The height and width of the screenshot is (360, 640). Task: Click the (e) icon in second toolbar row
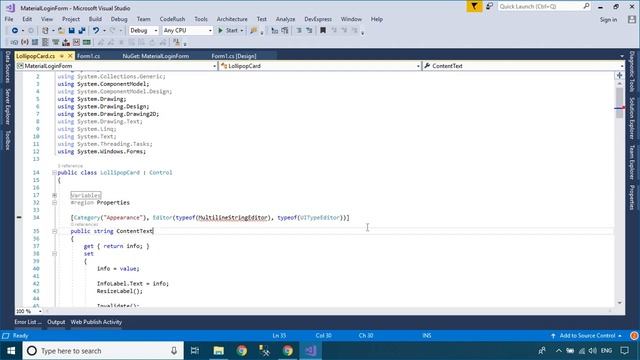[x=24, y=42]
